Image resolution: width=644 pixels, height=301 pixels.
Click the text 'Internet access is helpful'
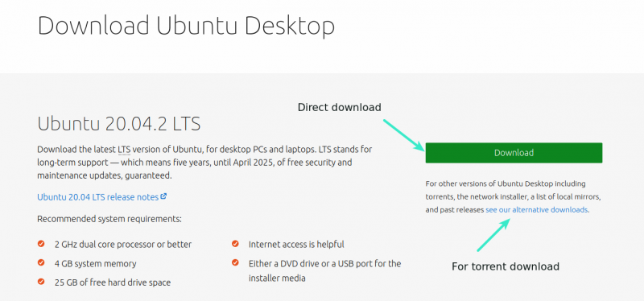(296, 245)
